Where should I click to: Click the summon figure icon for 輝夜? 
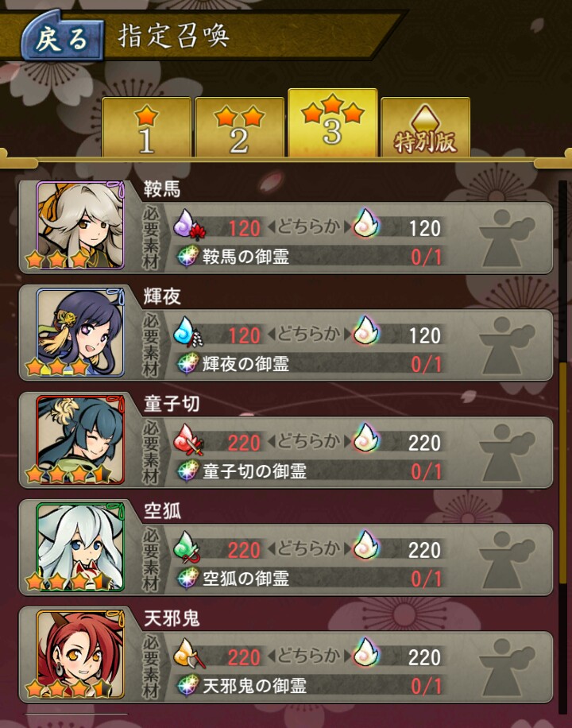point(507,345)
